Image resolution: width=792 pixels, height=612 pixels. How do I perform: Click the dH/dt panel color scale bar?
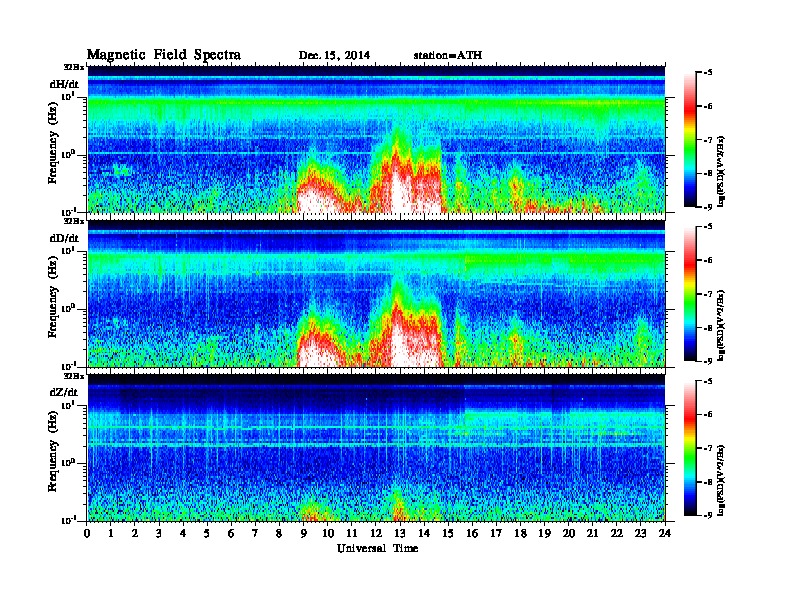pyautogui.click(x=690, y=140)
